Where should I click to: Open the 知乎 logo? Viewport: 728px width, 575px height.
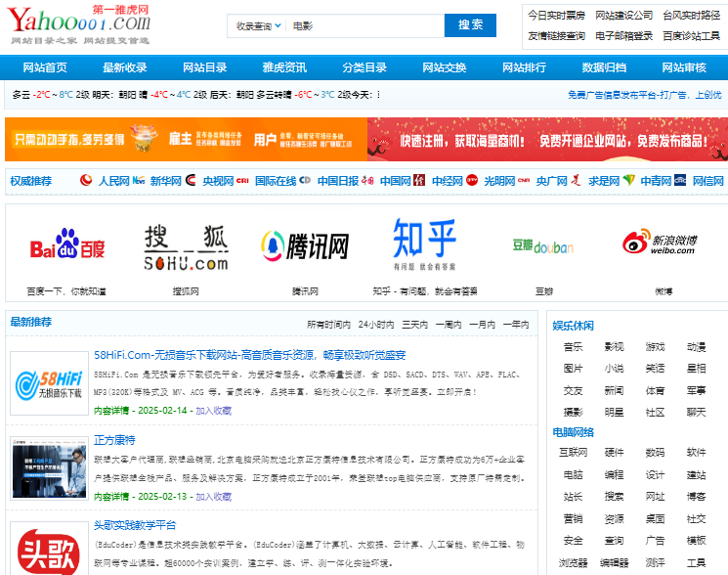424,243
